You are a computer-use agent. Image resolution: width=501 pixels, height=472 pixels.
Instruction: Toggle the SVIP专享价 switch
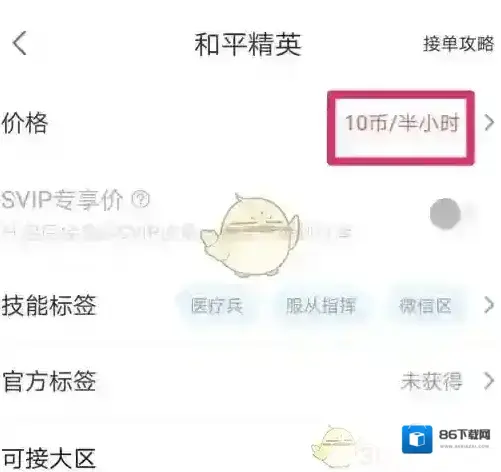[x=452, y=214]
